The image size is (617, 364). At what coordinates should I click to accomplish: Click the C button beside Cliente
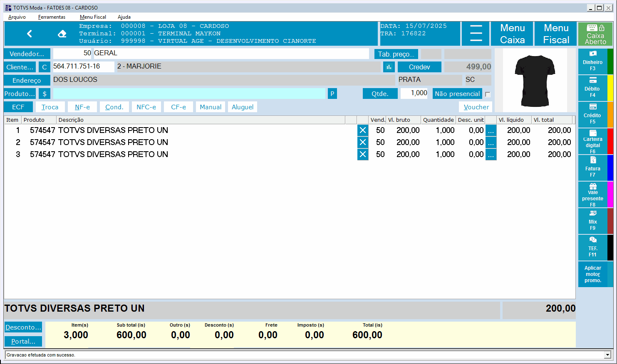[x=45, y=67]
